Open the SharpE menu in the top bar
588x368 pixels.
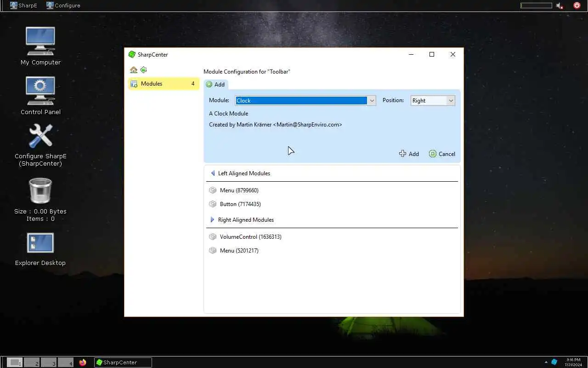click(24, 6)
